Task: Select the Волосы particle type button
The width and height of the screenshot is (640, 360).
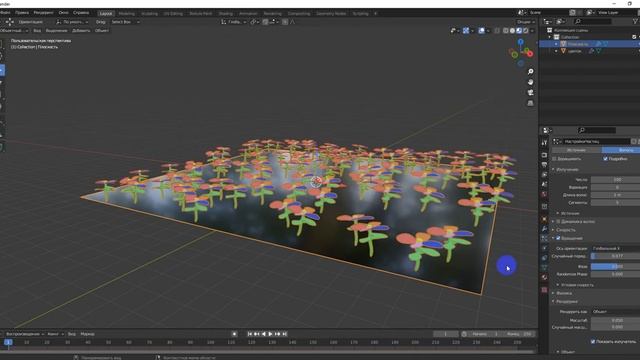Action: click(621, 150)
